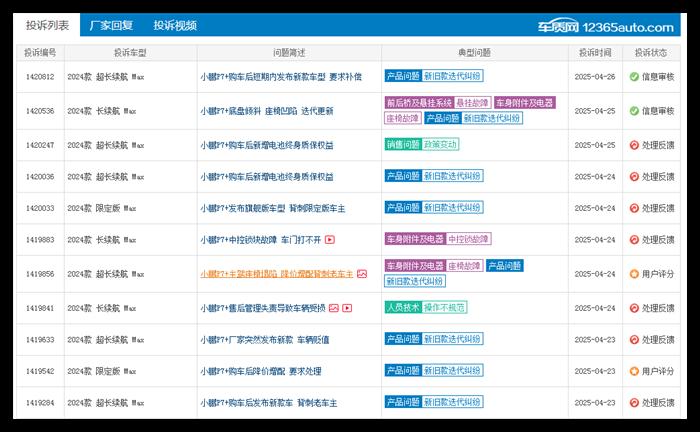The height and width of the screenshot is (432, 700).
Task: Open complaint 厂家突然发布新款 车辆贬值
Action: point(264,340)
